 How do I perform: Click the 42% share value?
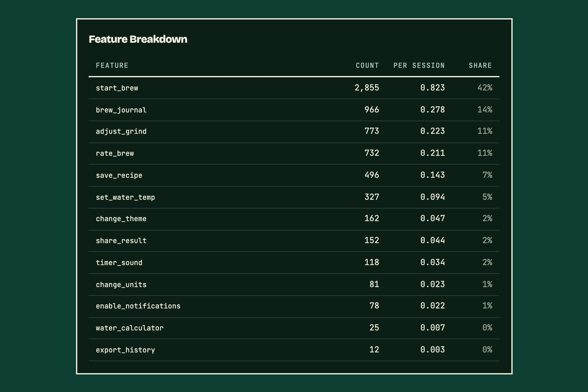(x=485, y=88)
